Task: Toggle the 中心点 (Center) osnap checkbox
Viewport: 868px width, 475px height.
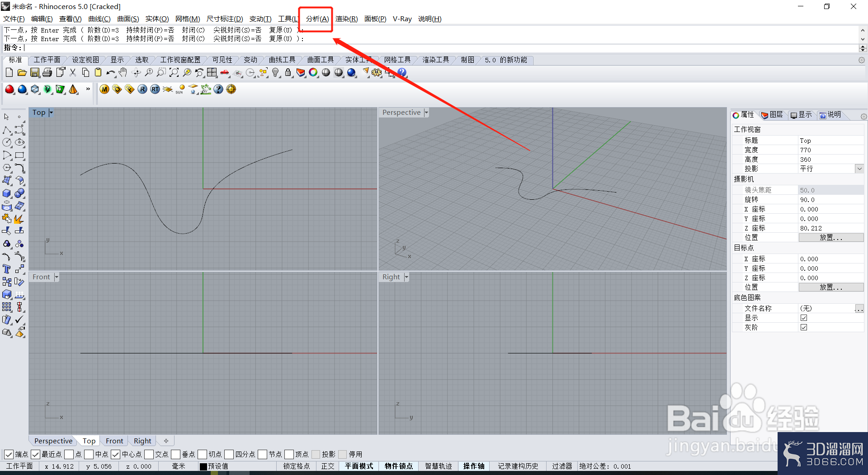Action: point(115,454)
